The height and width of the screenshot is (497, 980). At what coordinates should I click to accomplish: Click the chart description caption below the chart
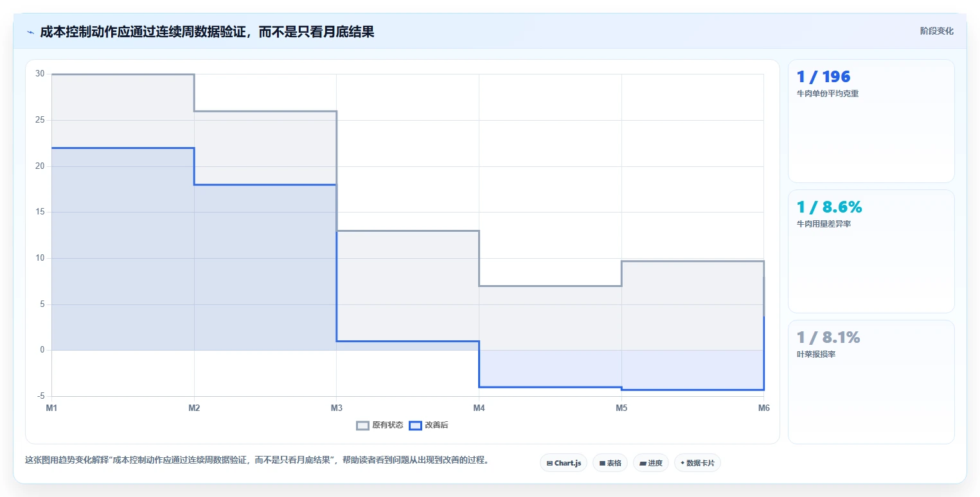click(x=256, y=460)
